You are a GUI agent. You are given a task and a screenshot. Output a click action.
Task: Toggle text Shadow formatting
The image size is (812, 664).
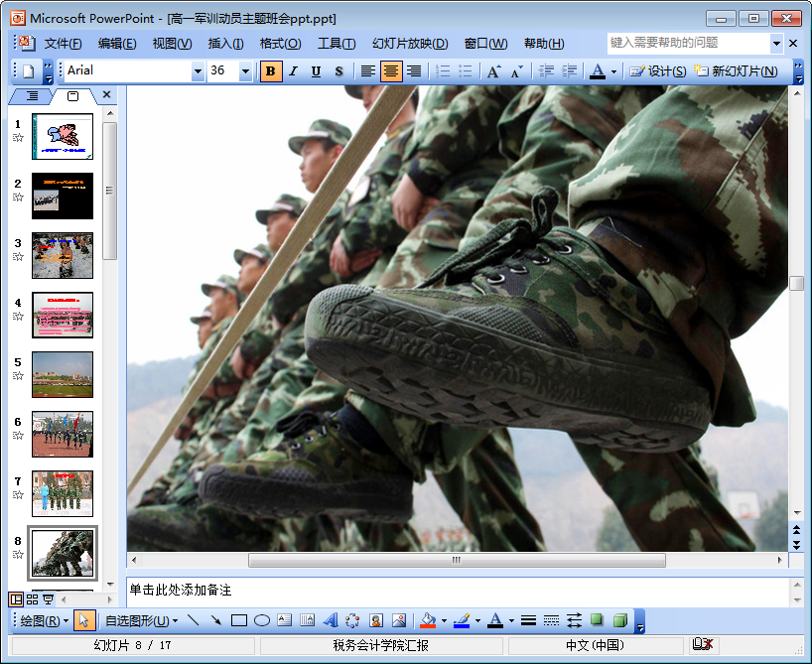tap(338, 70)
